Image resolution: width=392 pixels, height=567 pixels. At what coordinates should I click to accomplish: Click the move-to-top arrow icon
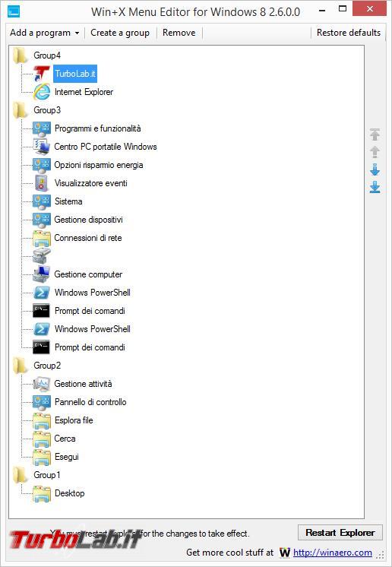[x=375, y=135]
